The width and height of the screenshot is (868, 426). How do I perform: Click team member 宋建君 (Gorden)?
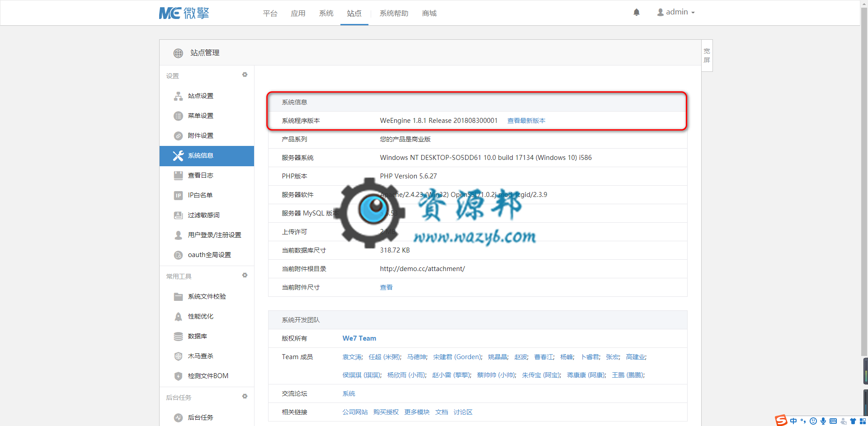(457, 357)
